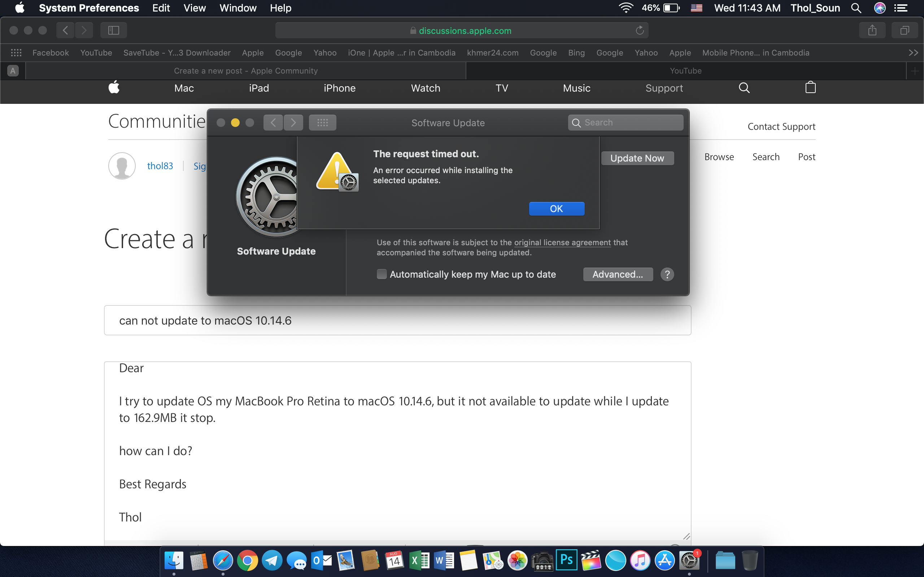This screenshot has width=924, height=577.
Task: Click the show all preferences grid icon
Action: [x=322, y=123]
